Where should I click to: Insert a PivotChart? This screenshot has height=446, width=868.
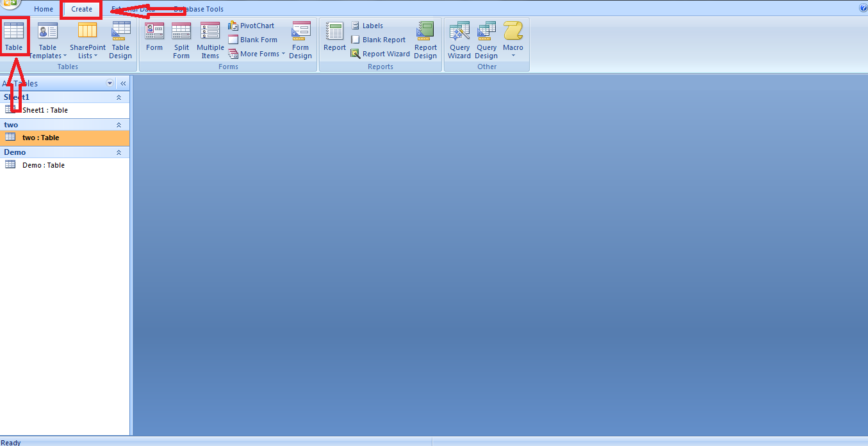(251, 26)
